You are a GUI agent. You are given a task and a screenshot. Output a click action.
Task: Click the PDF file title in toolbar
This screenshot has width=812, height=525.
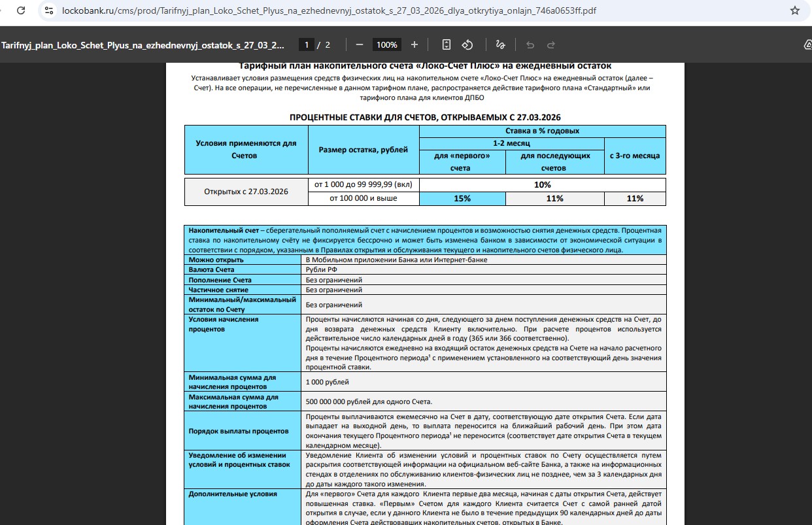coord(143,44)
